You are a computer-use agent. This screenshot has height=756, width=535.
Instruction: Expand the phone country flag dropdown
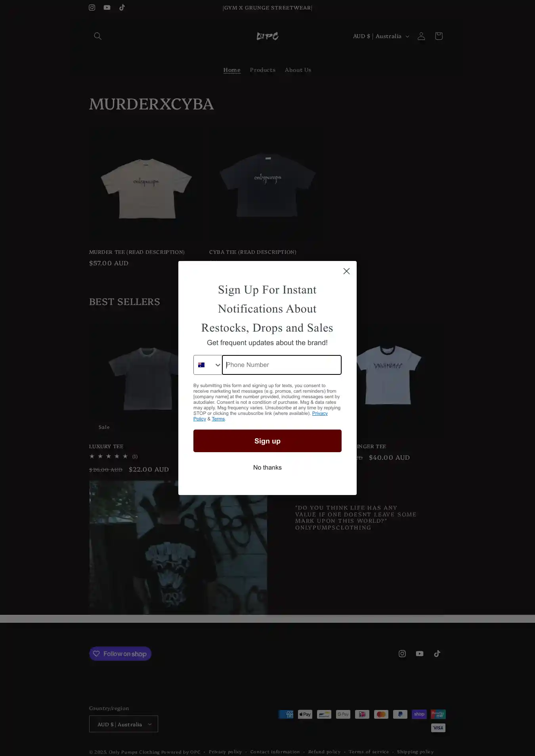point(208,365)
